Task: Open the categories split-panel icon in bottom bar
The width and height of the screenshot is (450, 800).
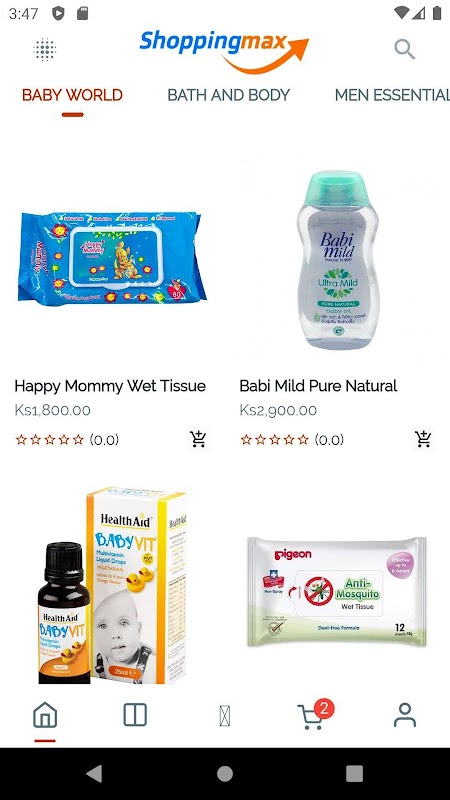Action: [135, 715]
